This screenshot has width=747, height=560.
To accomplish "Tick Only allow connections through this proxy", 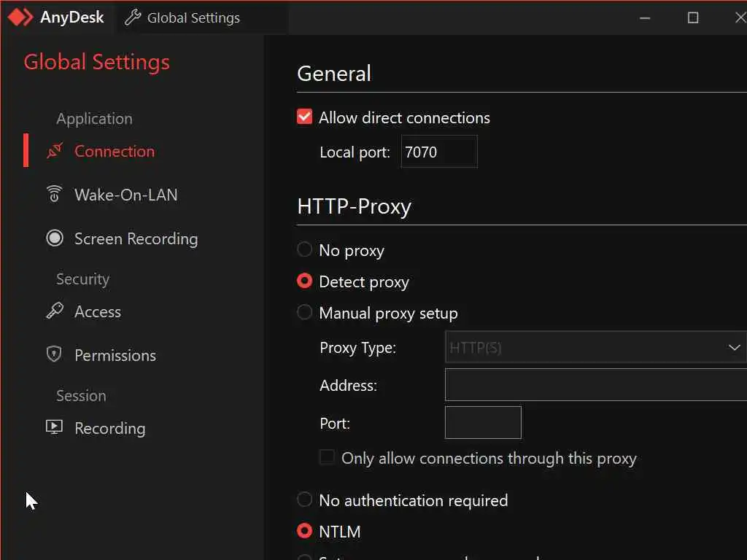I will click(328, 458).
